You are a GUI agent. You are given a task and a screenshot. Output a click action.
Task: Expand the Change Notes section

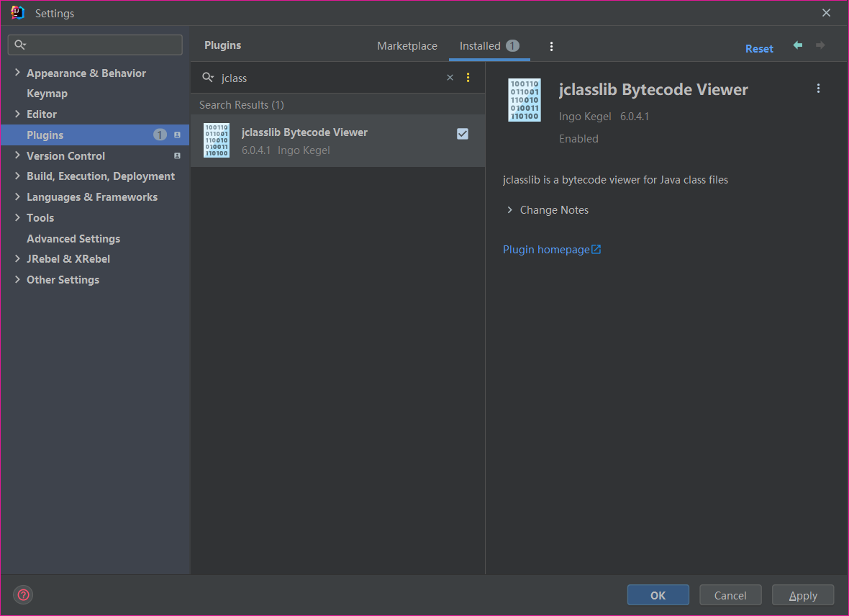[x=509, y=209]
